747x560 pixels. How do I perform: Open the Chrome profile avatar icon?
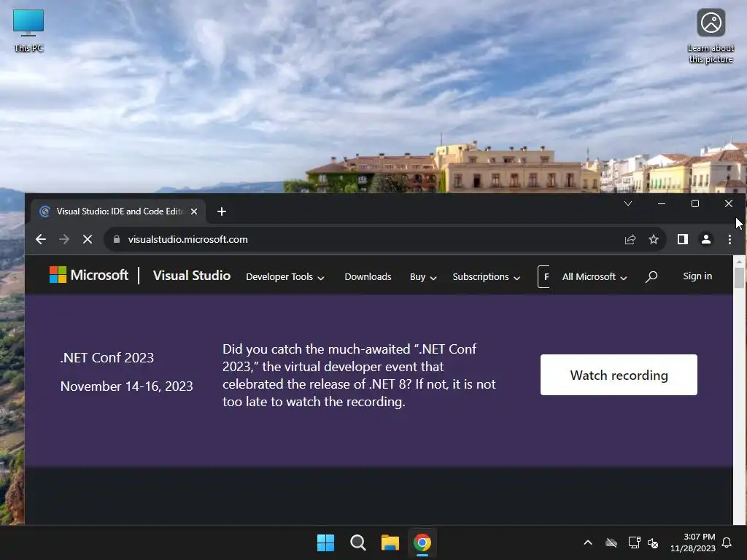pyautogui.click(x=706, y=239)
